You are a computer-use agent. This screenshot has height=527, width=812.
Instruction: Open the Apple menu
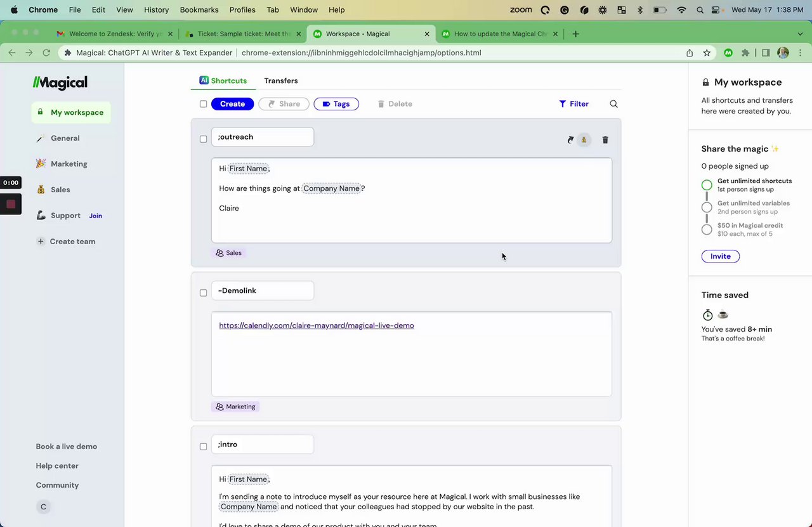coord(14,10)
